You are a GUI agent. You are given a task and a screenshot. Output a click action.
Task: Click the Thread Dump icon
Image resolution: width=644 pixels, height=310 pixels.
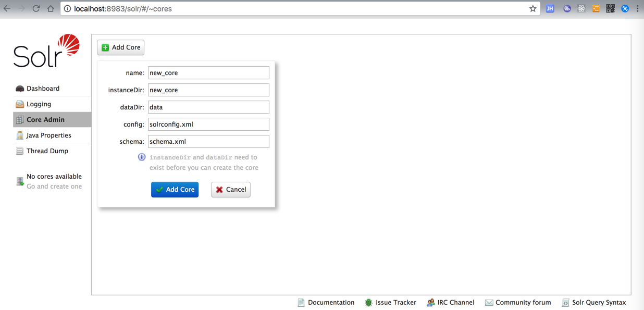(20, 151)
